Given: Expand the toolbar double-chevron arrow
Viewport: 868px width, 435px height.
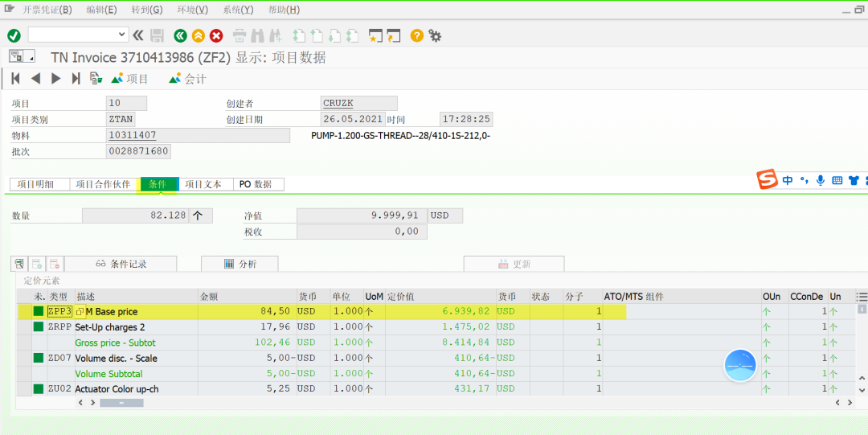Looking at the screenshot, I should pyautogui.click(x=138, y=36).
